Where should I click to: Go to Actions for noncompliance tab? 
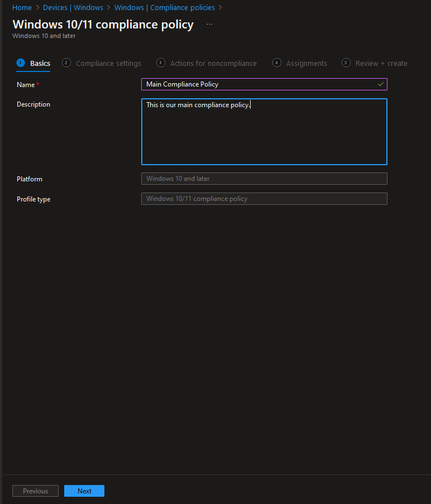207,63
